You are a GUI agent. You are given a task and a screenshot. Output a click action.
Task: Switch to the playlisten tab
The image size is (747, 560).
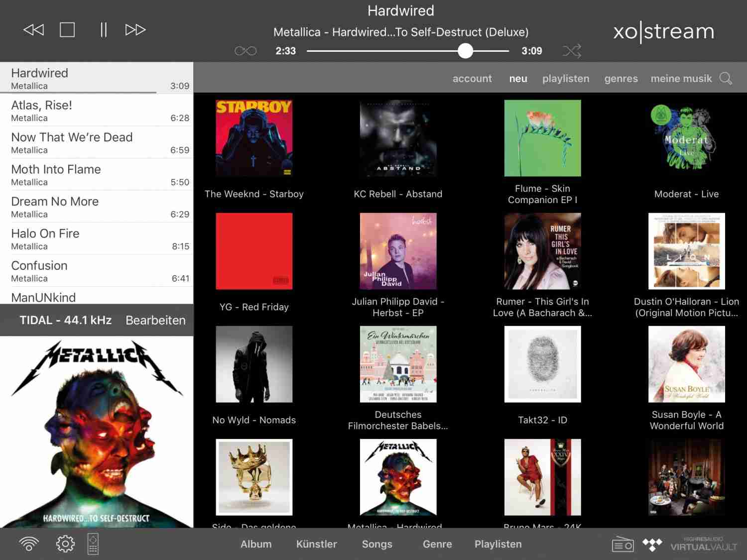pyautogui.click(x=566, y=79)
